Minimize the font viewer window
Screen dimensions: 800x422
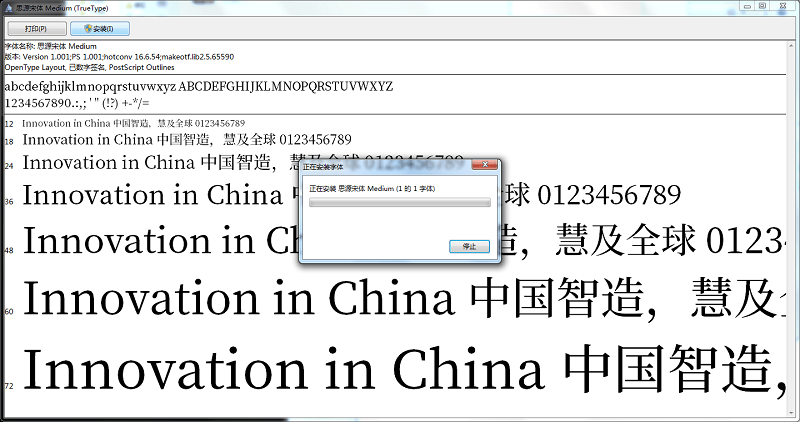(747, 6)
